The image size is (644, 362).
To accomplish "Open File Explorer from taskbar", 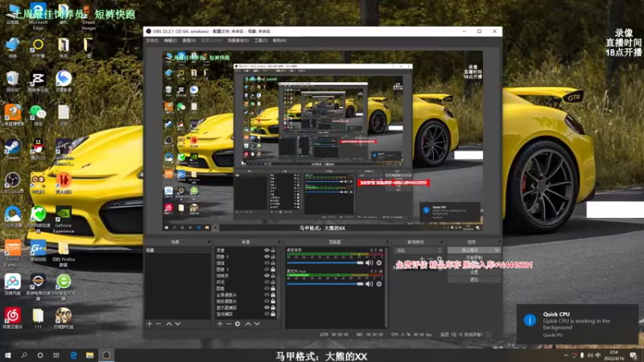I will [89, 355].
